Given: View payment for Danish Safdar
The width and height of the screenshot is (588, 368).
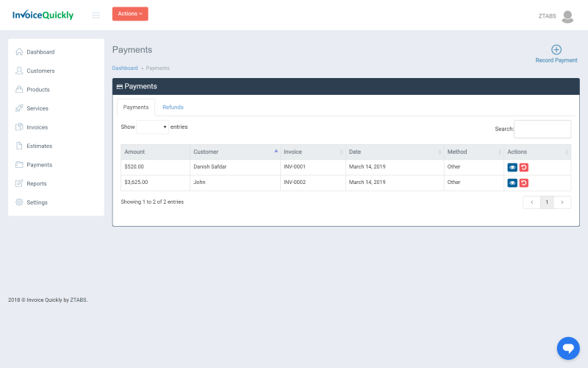Looking at the screenshot, I should (x=512, y=167).
